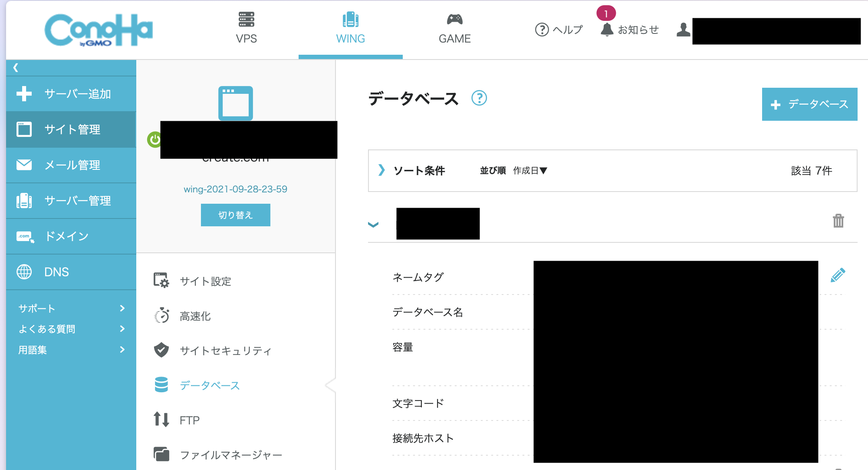This screenshot has width=868, height=470.
Task: Expand the サポート section
Action: click(71, 308)
